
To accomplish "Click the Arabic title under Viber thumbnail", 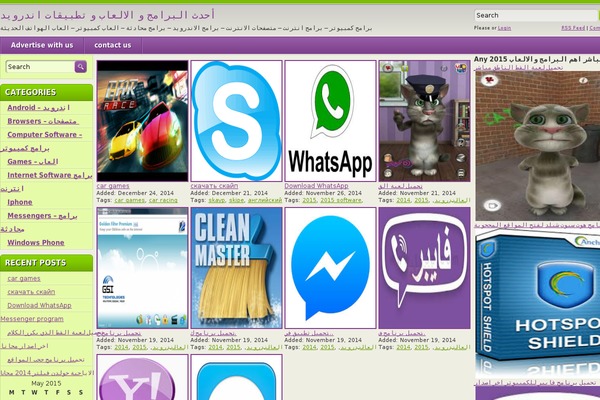I will (x=402, y=333).
